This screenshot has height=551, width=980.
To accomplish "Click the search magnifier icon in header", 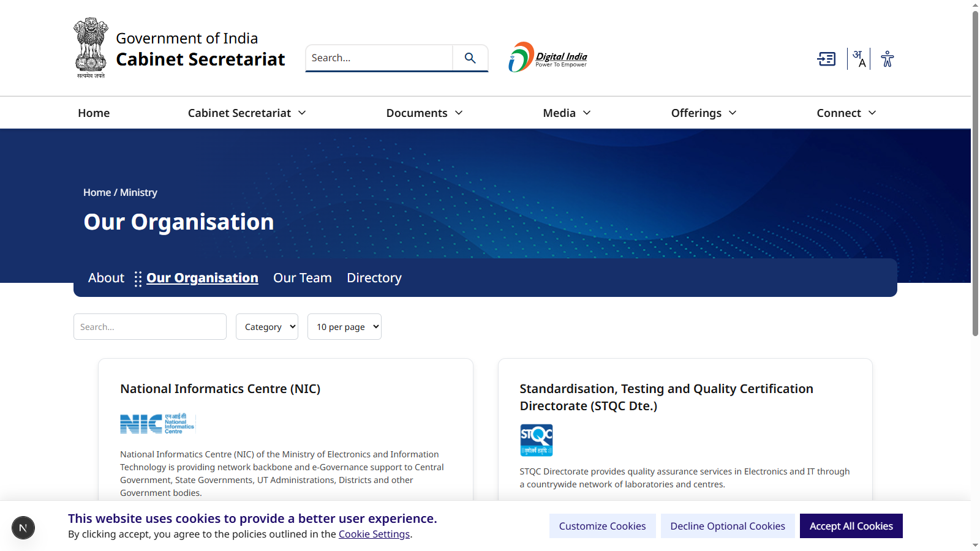I will (470, 58).
